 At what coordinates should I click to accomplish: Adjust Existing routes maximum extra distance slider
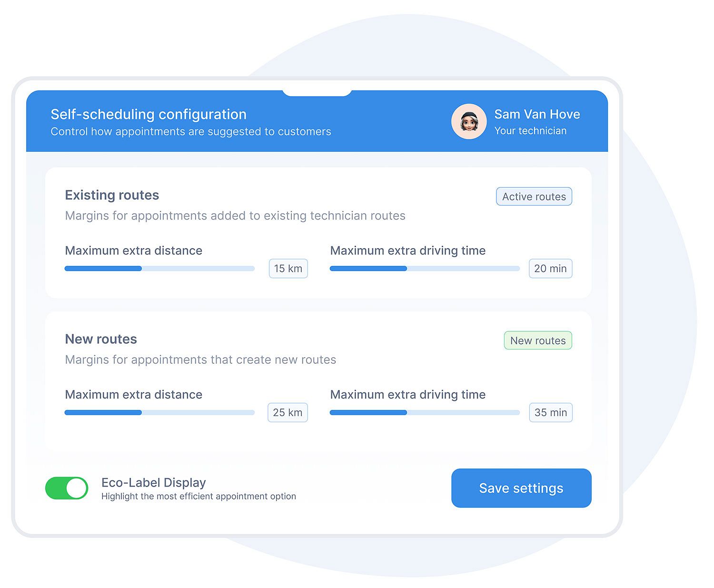141,269
